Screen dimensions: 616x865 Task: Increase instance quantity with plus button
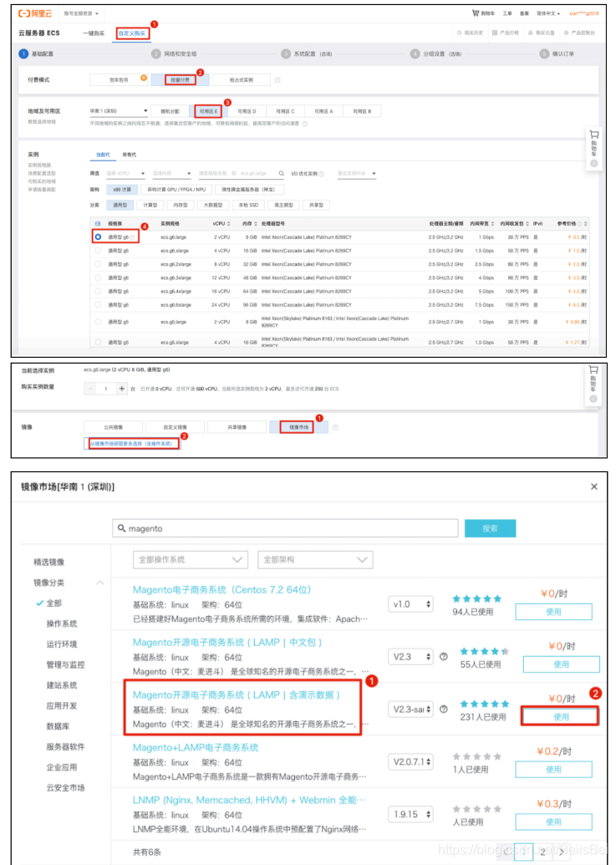pyautogui.click(x=122, y=389)
